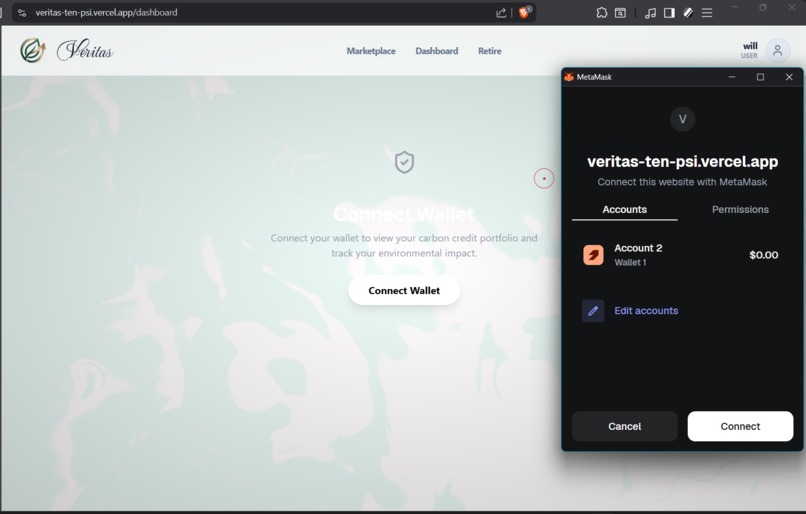Click the share icon in the address bar
806x514 pixels.
click(x=501, y=13)
